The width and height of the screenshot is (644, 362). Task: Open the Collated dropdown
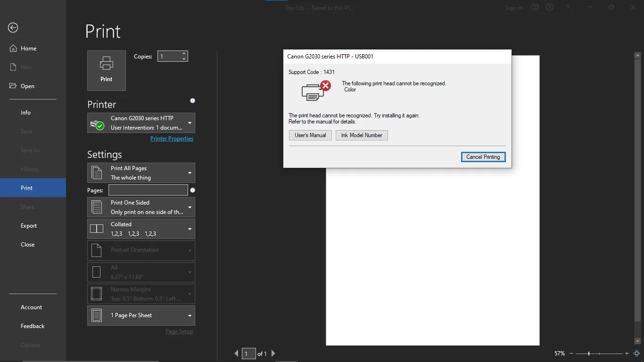pos(141,229)
